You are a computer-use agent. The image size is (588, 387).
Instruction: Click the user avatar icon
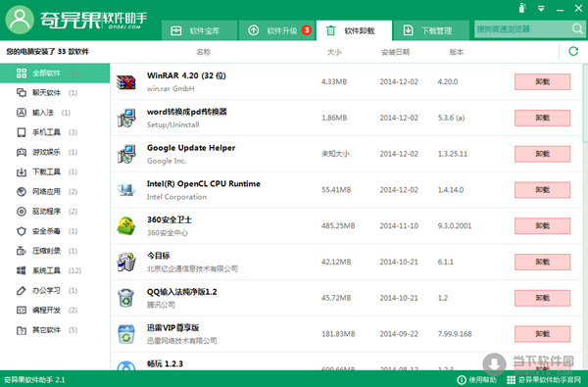20,20
